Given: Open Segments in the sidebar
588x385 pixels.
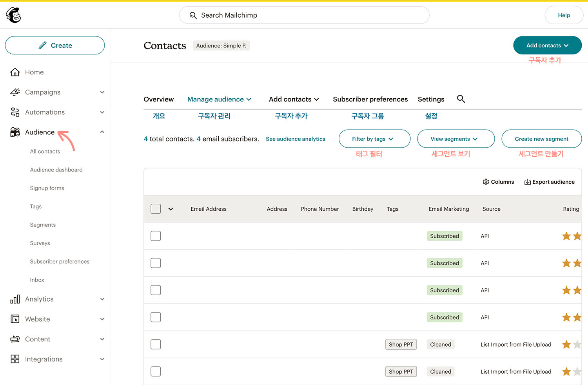Looking at the screenshot, I should [43, 225].
